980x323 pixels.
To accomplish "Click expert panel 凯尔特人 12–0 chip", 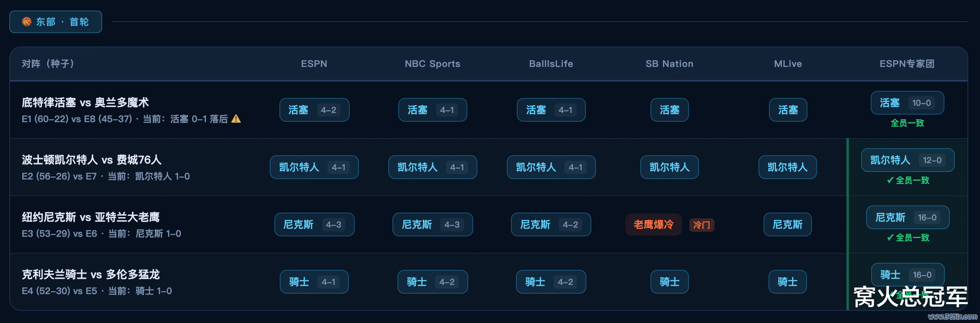I will coord(908,160).
